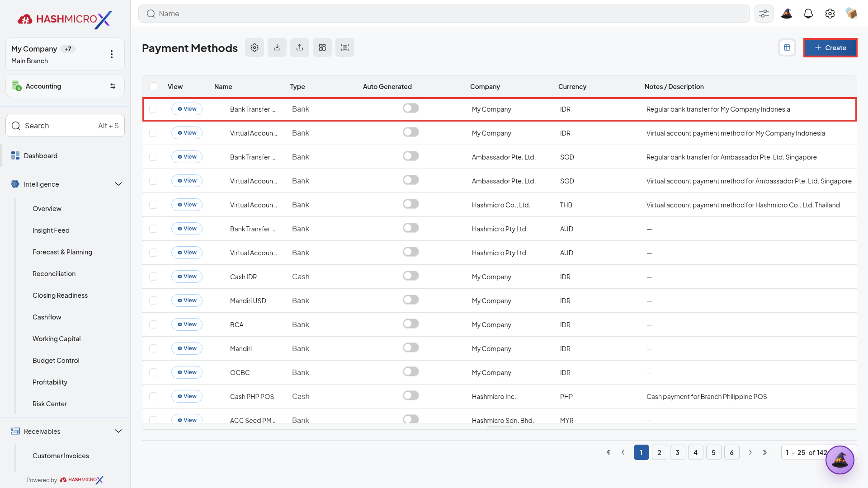Collapse the Intelligence menu section
This screenshot has height=488, width=868.
pos(118,184)
